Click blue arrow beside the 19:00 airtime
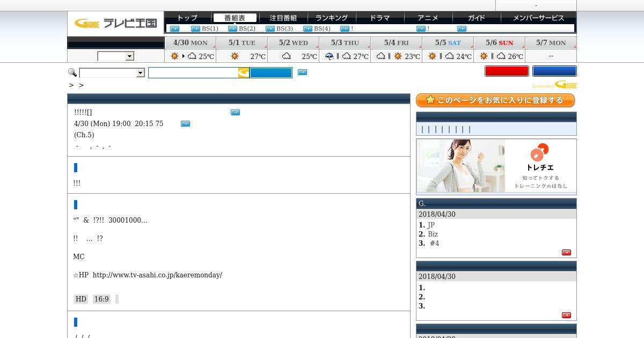 click(185, 123)
